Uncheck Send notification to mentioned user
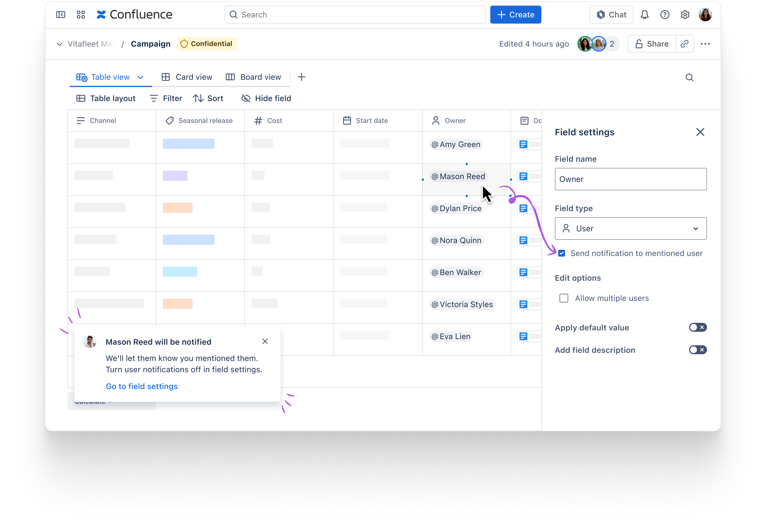766x532 pixels. pyautogui.click(x=561, y=253)
